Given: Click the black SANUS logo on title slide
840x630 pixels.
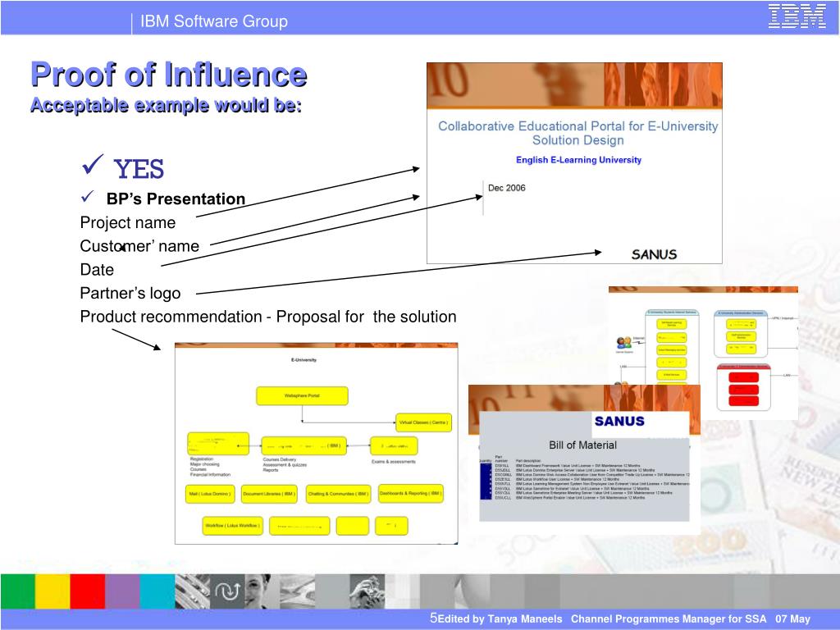Looking at the screenshot, I should 654,254.
